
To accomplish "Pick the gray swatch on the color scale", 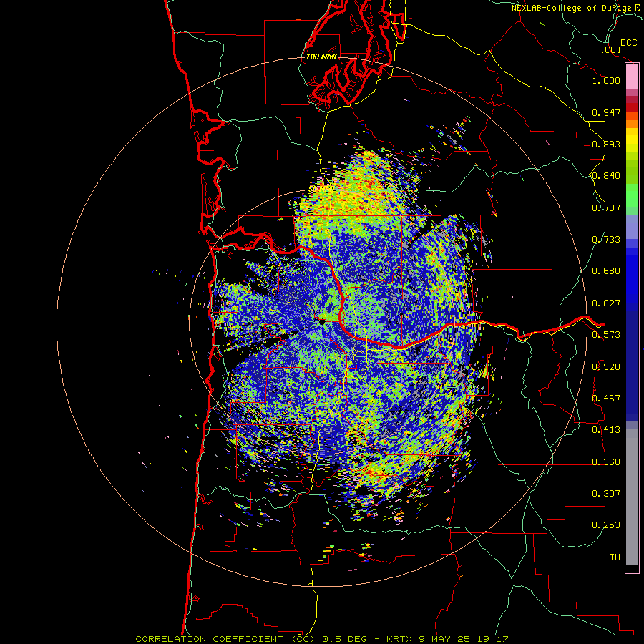I will [632, 497].
